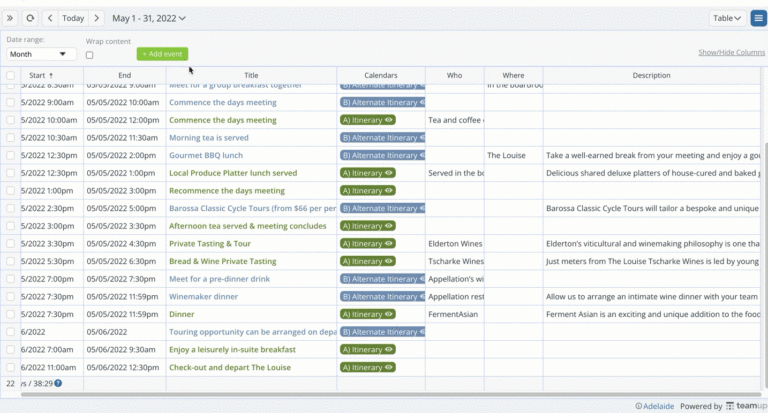Open the Winemaker dinner event title

tap(203, 296)
